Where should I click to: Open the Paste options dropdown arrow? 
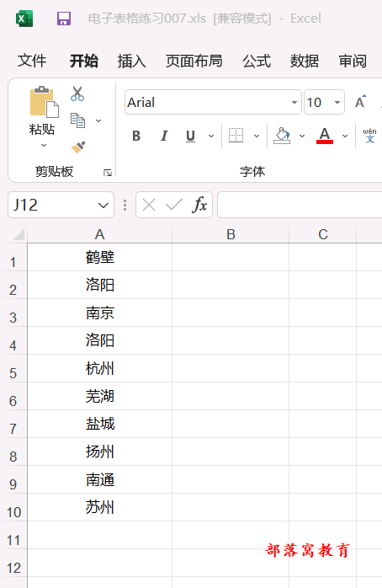coord(44,145)
